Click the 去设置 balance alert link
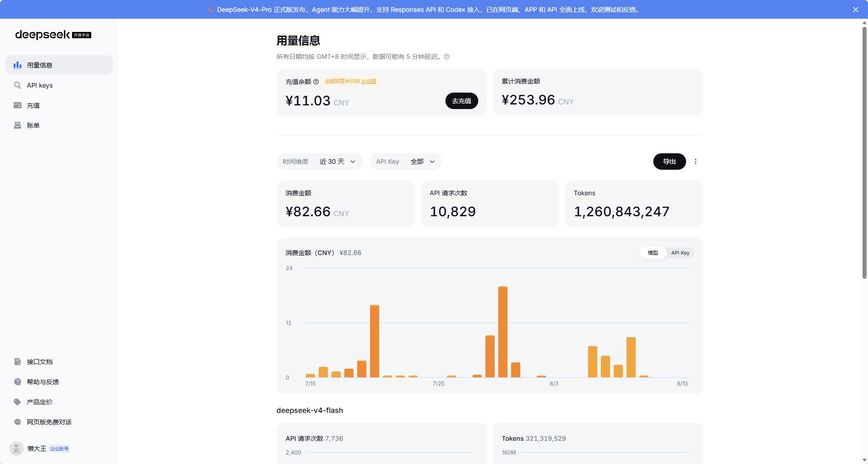 369,82
